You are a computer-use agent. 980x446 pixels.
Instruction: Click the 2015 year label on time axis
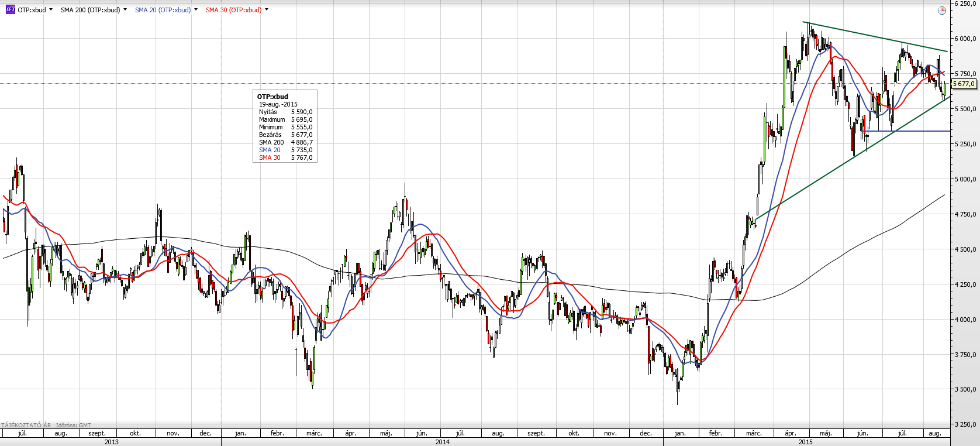coord(806,442)
